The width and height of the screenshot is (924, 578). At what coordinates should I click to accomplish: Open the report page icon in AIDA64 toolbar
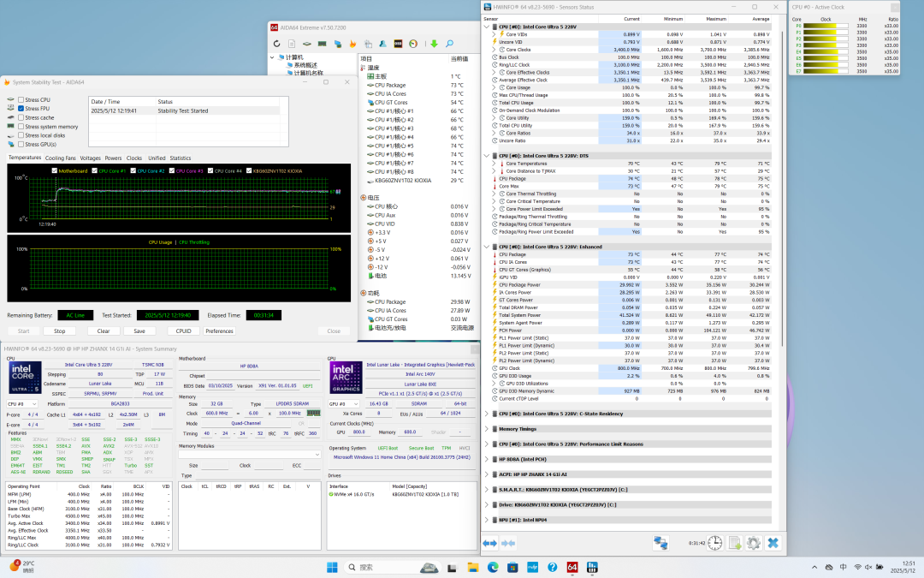coord(292,44)
